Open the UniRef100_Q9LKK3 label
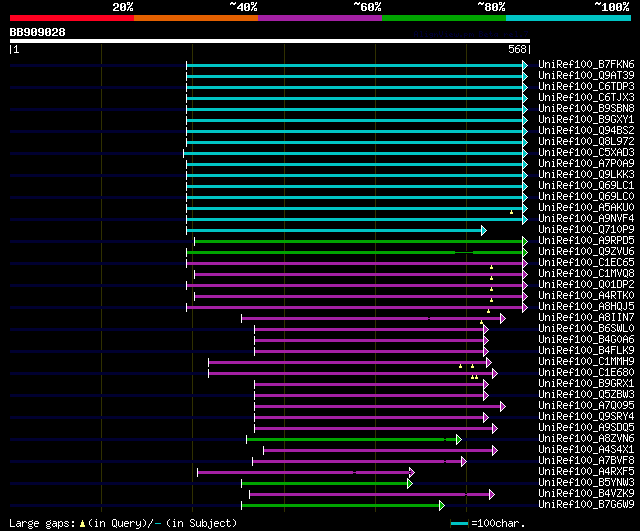This screenshot has width=640, height=531. click(586, 175)
